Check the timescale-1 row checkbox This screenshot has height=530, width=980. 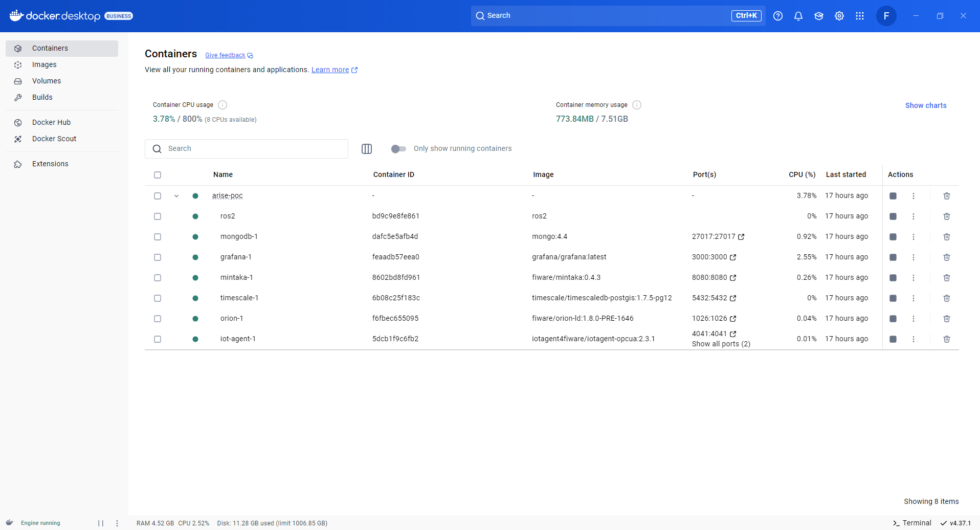158,298
